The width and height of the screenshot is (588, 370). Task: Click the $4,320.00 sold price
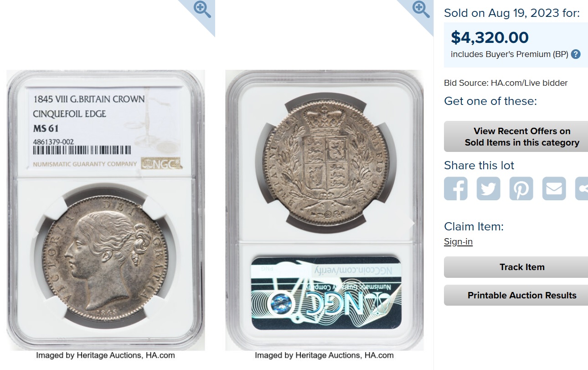click(490, 37)
